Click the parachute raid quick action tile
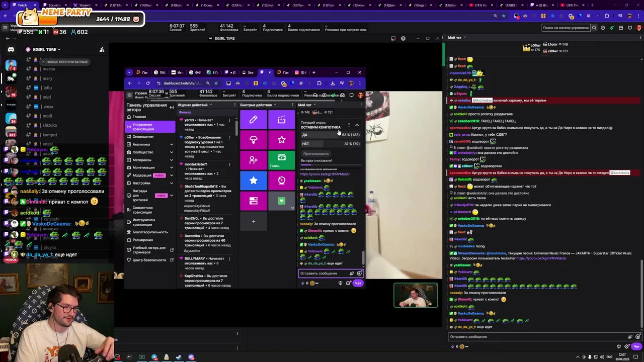 click(253, 140)
